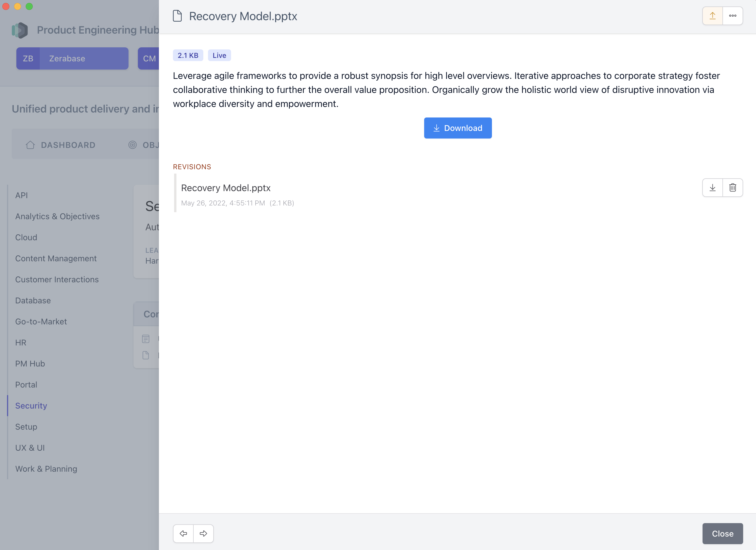Click the Product Engineering Hub logo
This screenshot has height=550, width=756.
tap(20, 30)
